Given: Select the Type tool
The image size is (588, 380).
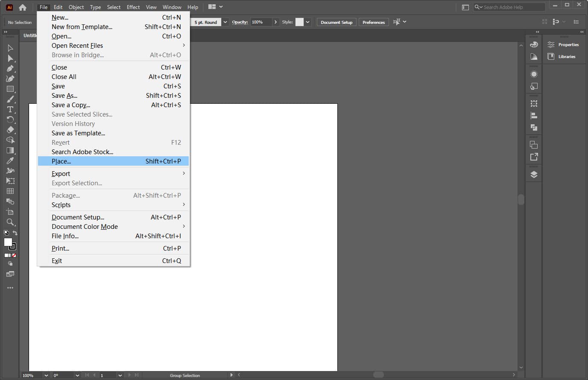Looking at the screenshot, I should [10, 109].
